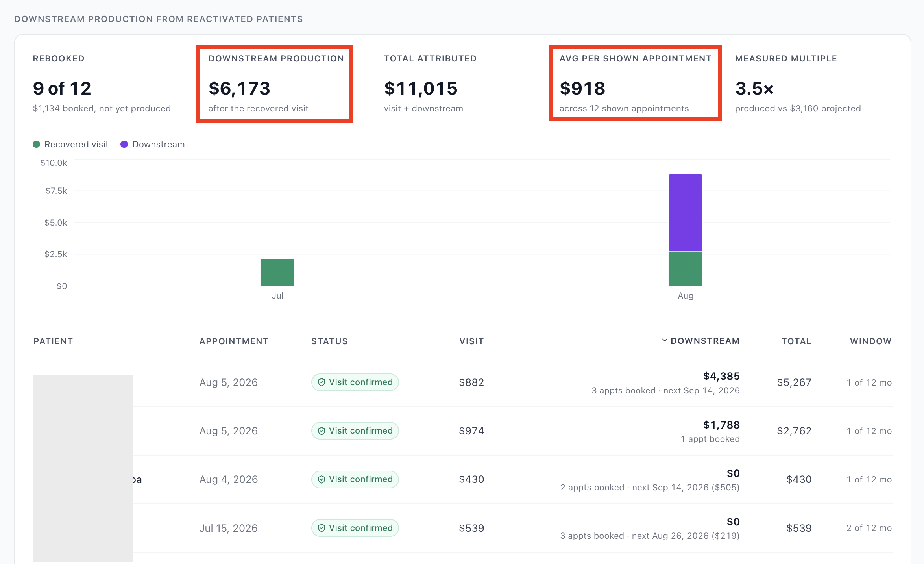Click the '2 of 12 mo' window cell

coord(869,528)
